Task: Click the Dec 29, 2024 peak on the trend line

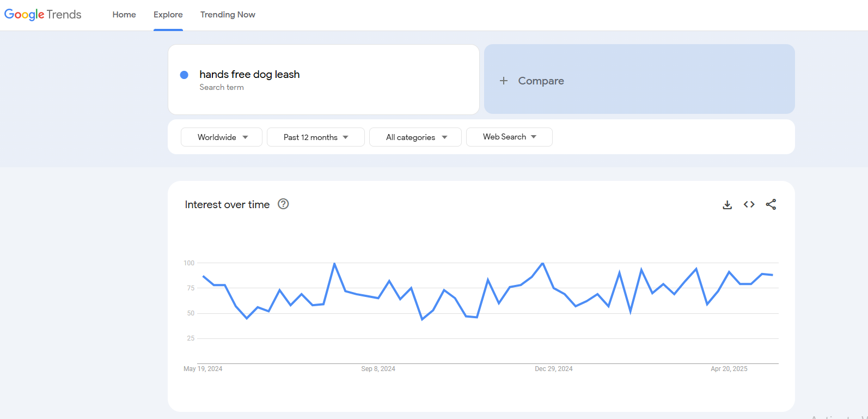Action: pos(542,264)
